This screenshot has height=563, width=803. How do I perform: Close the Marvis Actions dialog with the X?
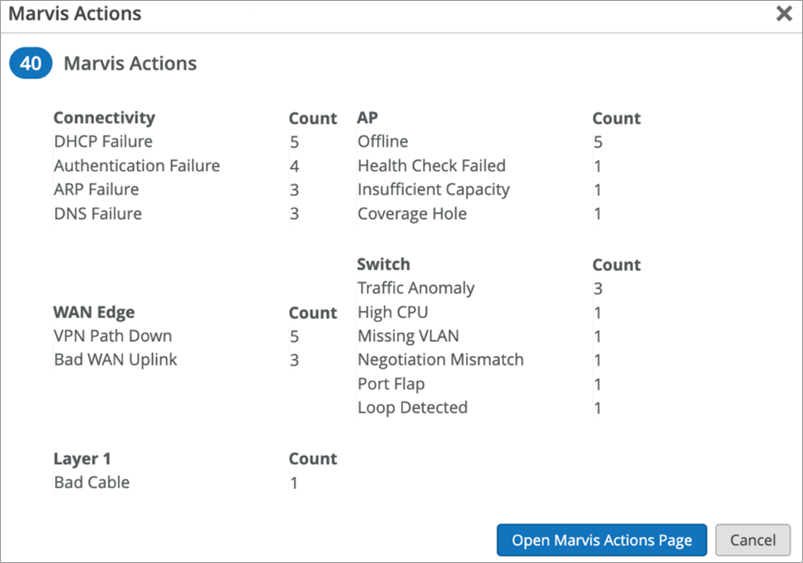784,14
